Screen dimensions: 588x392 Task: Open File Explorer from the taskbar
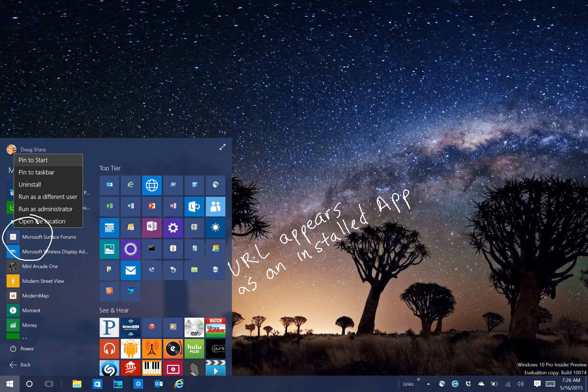77,384
